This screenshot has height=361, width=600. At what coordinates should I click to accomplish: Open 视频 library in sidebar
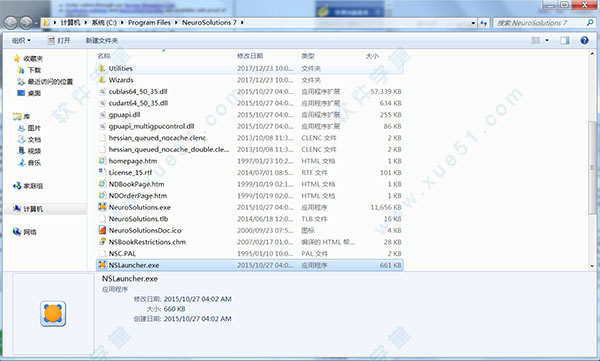click(30, 151)
